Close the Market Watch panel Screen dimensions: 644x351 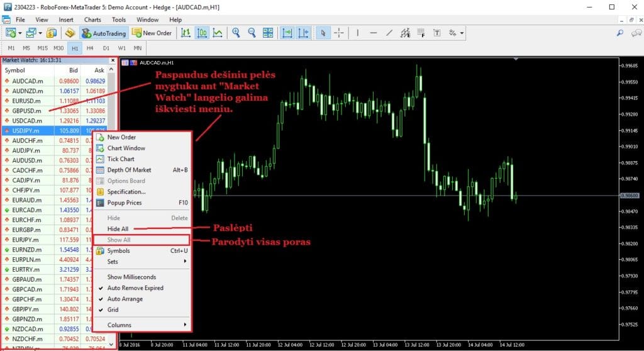click(113, 60)
